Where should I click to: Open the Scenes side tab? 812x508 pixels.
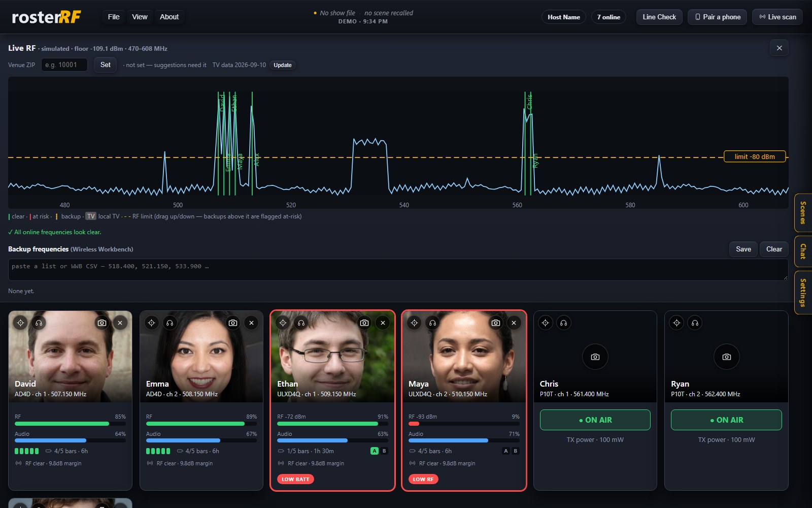pyautogui.click(x=803, y=213)
